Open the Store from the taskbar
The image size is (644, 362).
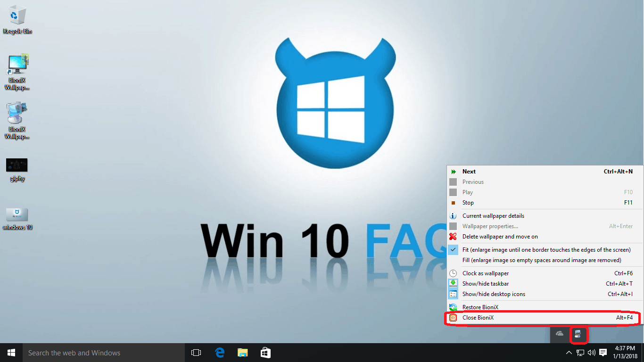265,353
